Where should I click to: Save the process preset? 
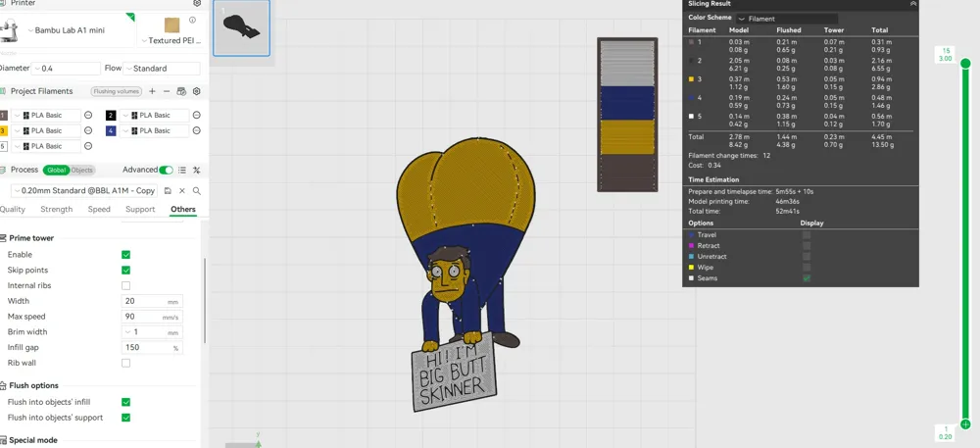[x=168, y=190]
